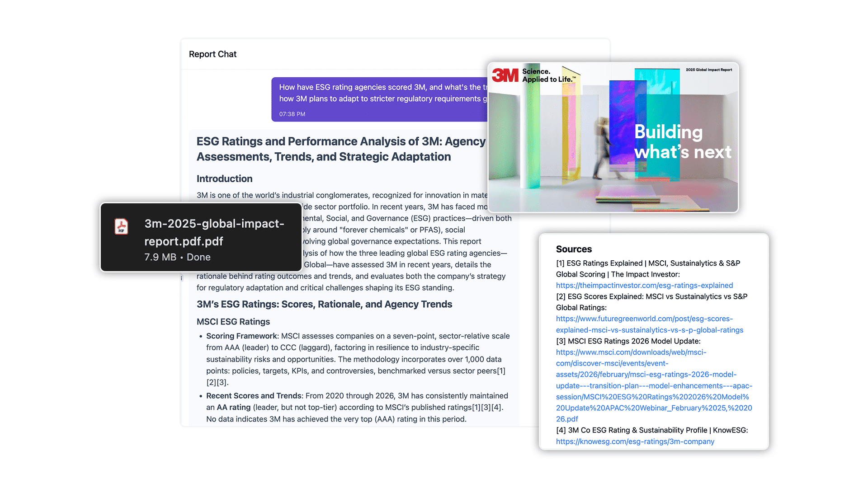Click "Building what's next" on the report cover

tap(683, 142)
